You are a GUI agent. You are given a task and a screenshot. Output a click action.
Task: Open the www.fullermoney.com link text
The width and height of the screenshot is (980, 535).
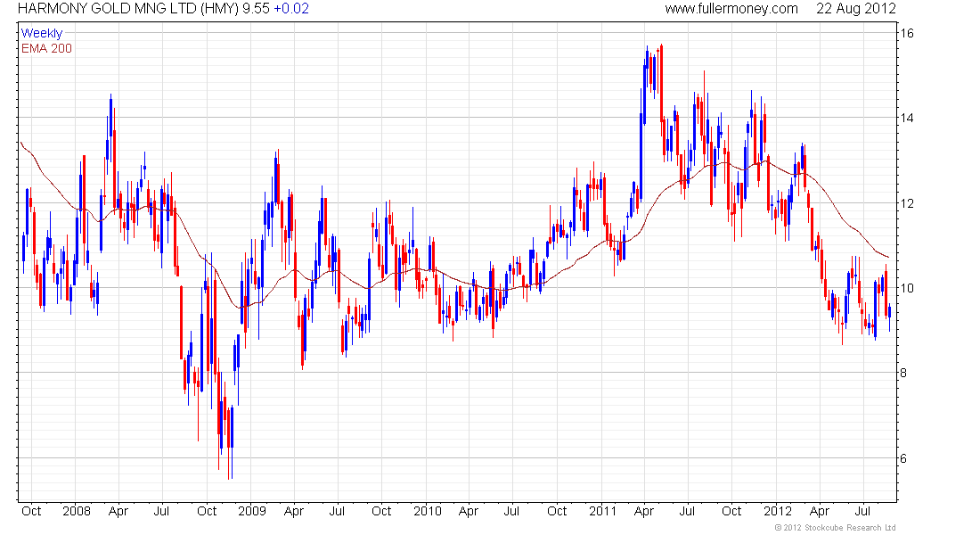[731, 9]
